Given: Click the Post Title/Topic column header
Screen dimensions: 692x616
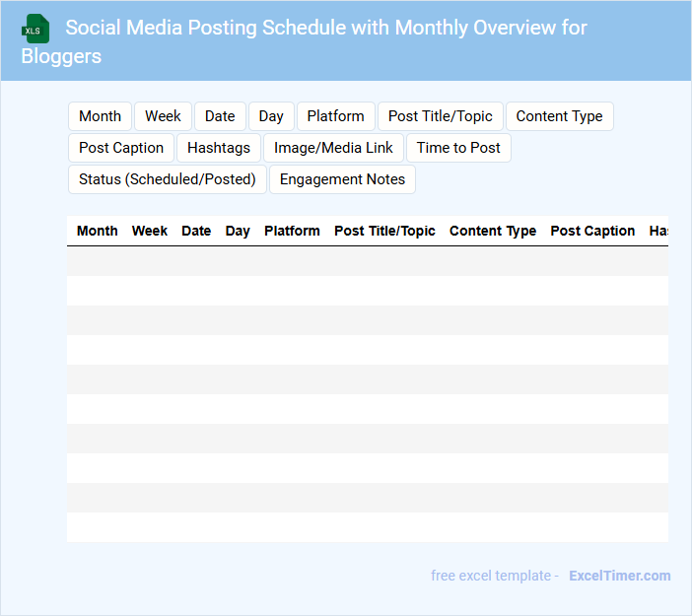Looking at the screenshot, I should click(384, 231).
